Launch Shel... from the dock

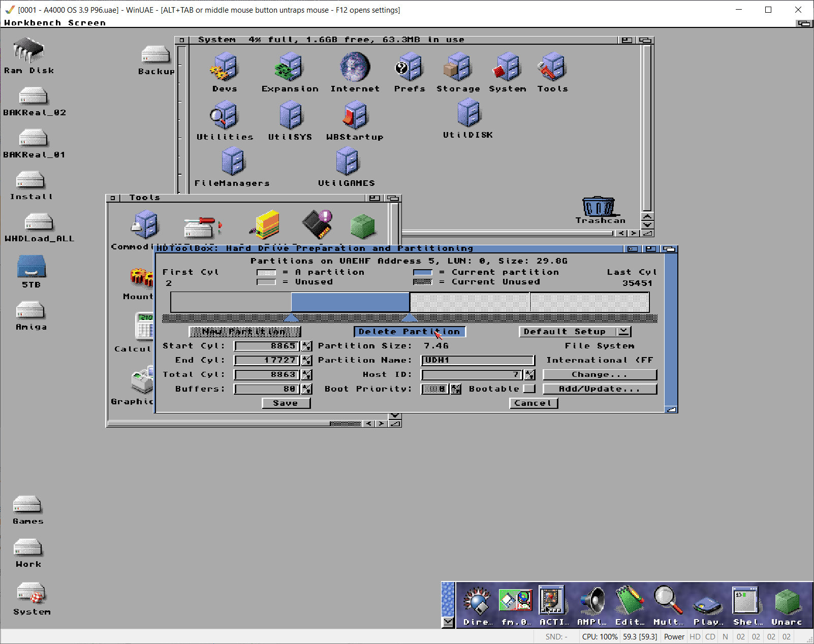tap(745, 600)
